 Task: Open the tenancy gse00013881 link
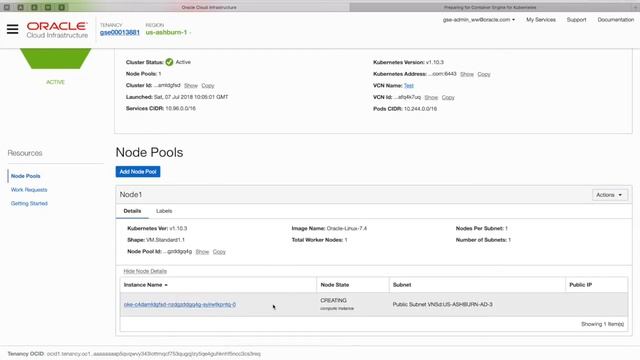120,32
